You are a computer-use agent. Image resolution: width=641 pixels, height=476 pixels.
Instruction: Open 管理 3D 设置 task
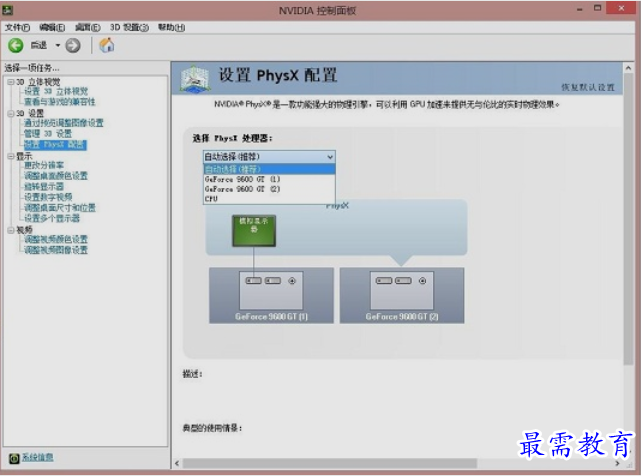[48, 134]
